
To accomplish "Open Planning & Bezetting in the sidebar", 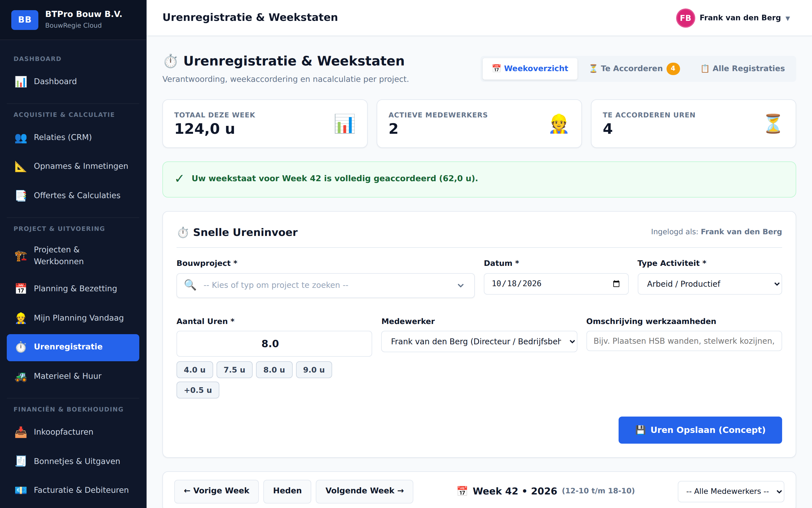I will (x=73, y=289).
